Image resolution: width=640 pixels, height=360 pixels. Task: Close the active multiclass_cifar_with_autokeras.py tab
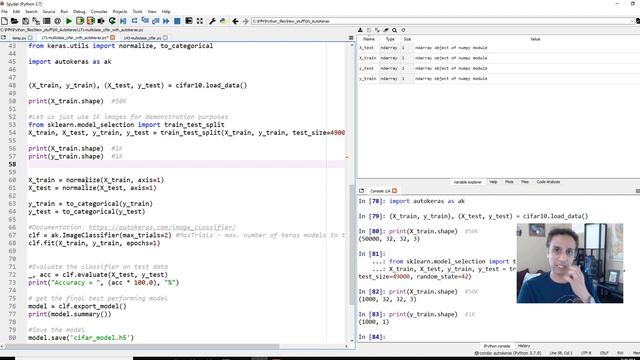[113, 38]
